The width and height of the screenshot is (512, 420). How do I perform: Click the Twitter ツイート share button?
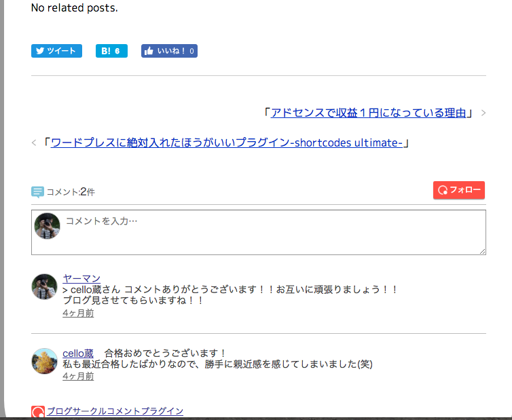(56, 51)
